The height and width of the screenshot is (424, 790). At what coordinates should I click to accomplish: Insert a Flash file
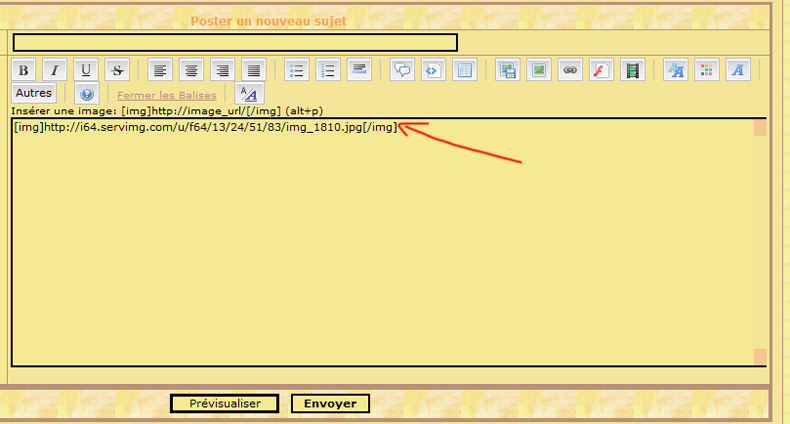(601, 70)
